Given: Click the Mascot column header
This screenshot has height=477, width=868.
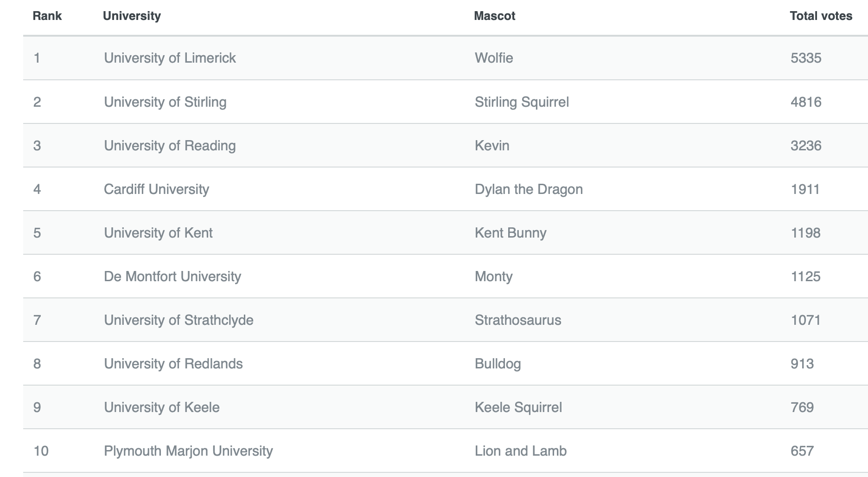Looking at the screenshot, I should pyautogui.click(x=494, y=16).
